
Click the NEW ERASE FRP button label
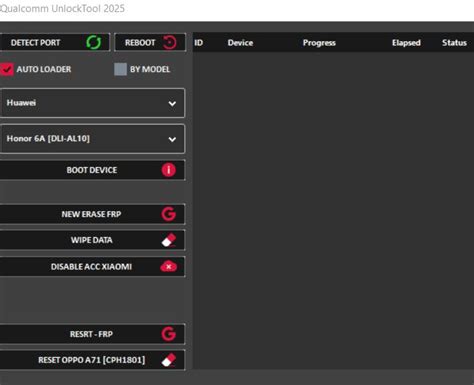pyautogui.click(x=91, y=214)
